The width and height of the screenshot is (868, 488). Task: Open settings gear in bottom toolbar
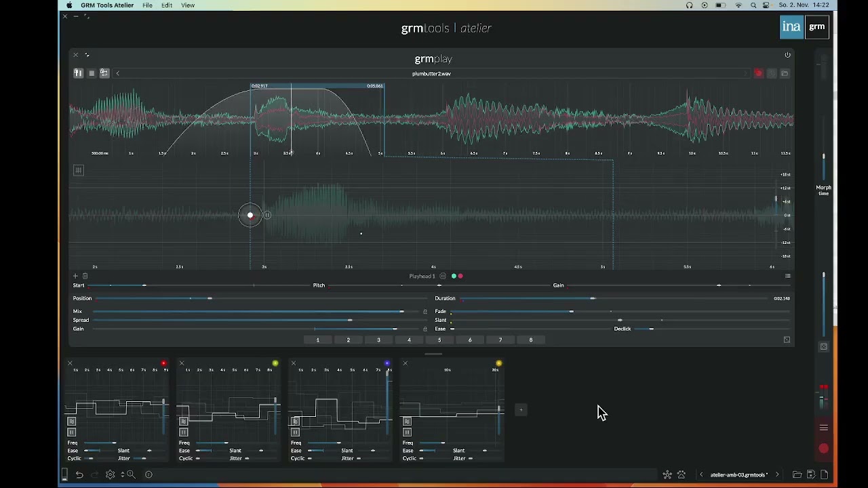(110, 474)
